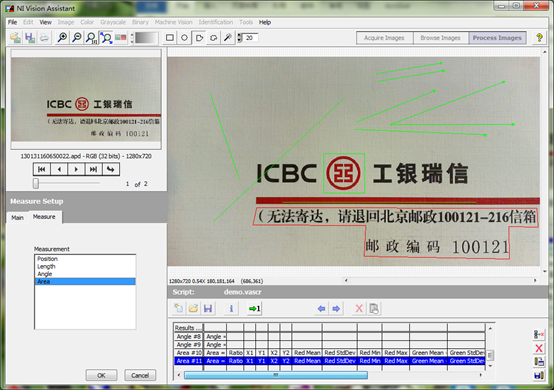Go to next image in browser
Image resolution: width=554 pixels, height=390 pixels.
[x=76, y=169]
